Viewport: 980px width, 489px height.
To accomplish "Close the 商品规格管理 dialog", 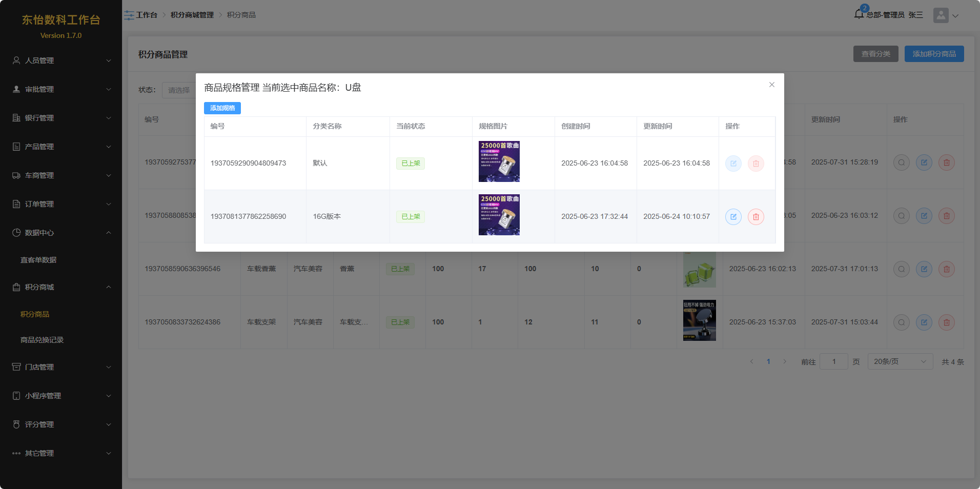I will point(771,85).
